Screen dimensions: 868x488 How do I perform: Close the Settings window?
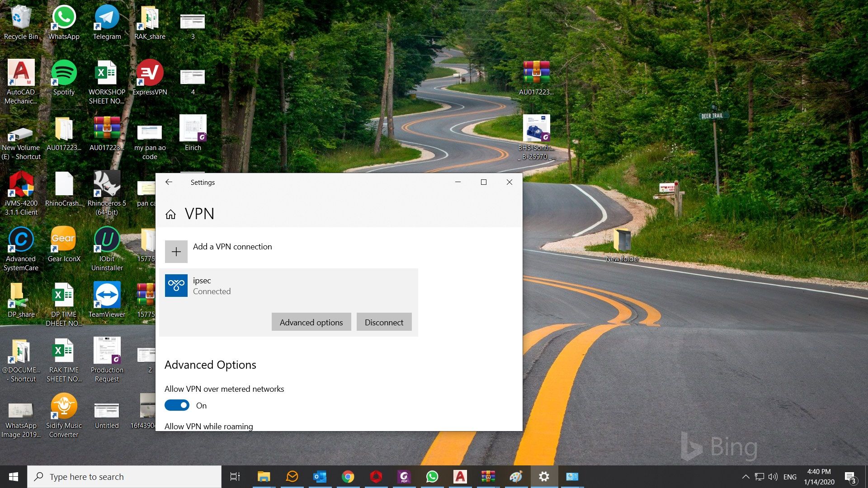point(509,182)
